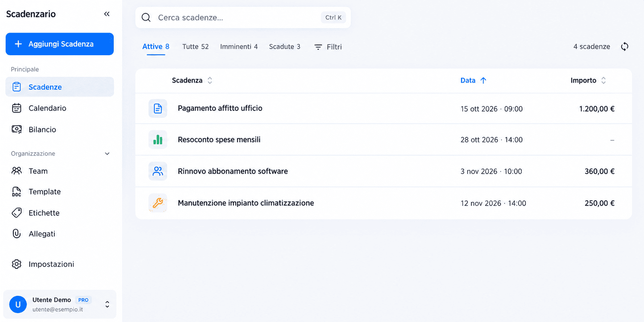Viewport: 644px width, 322px height.
Task: Click the Scadenzario app title
Action: [x=31, y=14]
